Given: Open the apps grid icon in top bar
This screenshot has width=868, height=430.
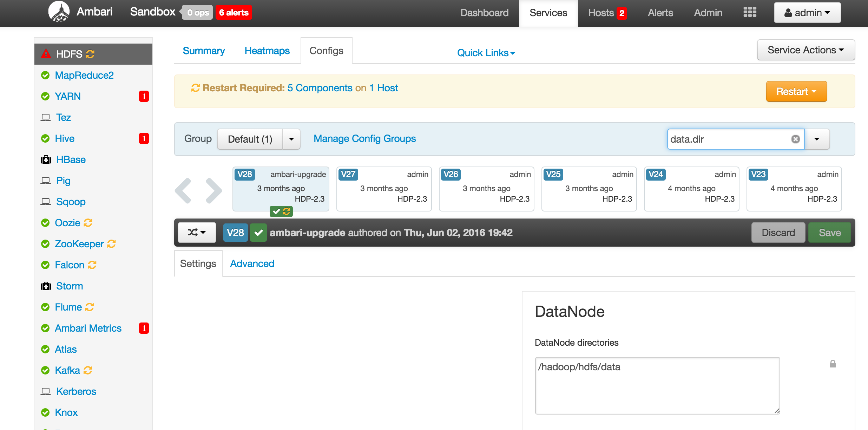Looking at the screenshot, I should coord(750,12).
